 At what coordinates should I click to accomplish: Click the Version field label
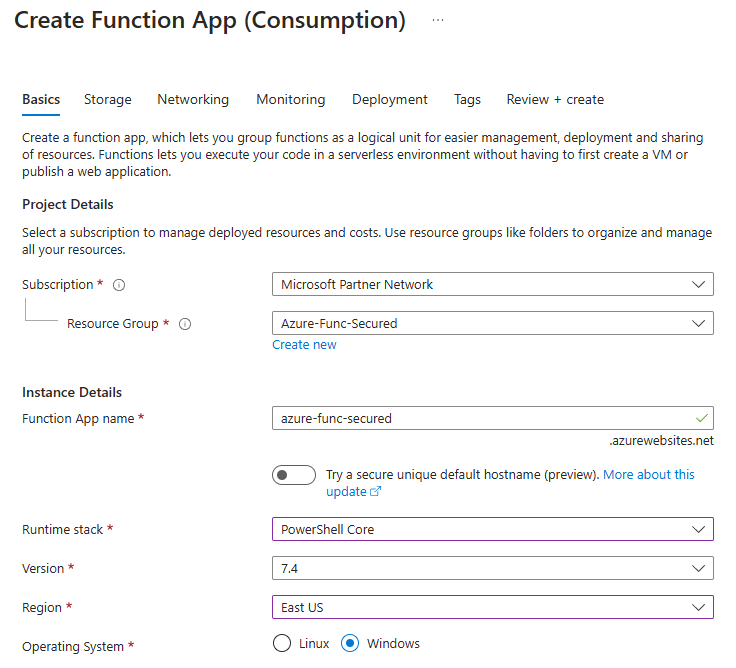tap(43, 568)
